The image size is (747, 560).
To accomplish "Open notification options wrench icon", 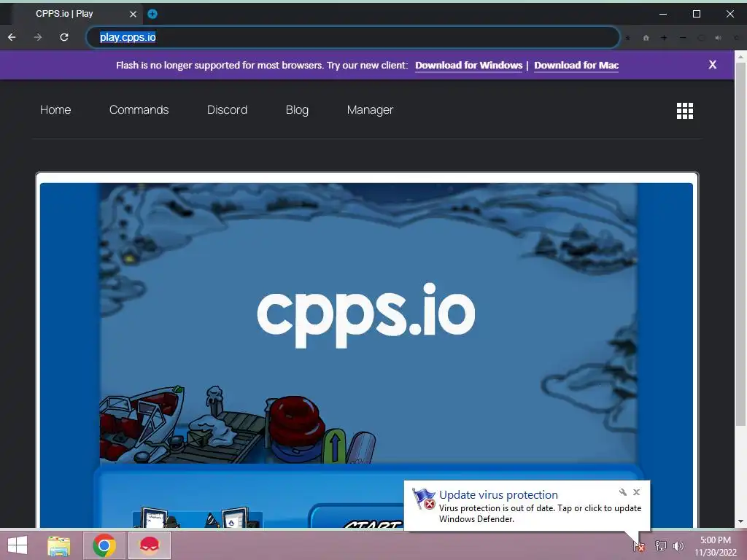I will point(623,492).
